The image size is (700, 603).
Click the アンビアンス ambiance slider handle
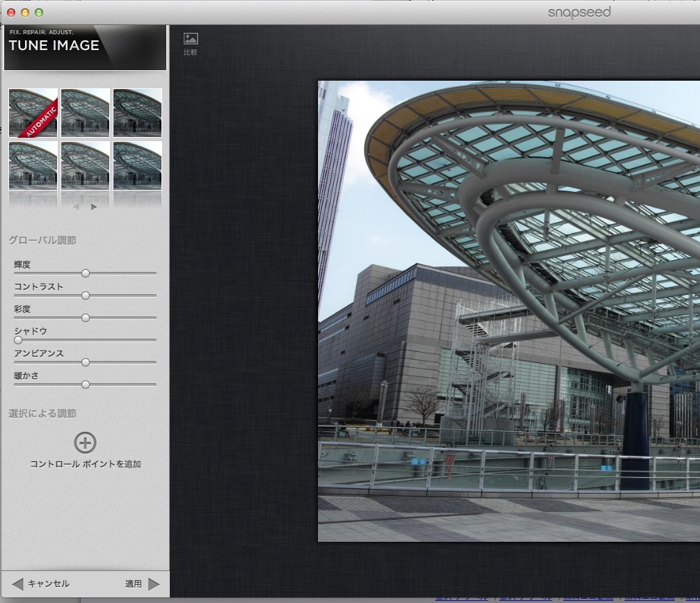coord(86,362)
